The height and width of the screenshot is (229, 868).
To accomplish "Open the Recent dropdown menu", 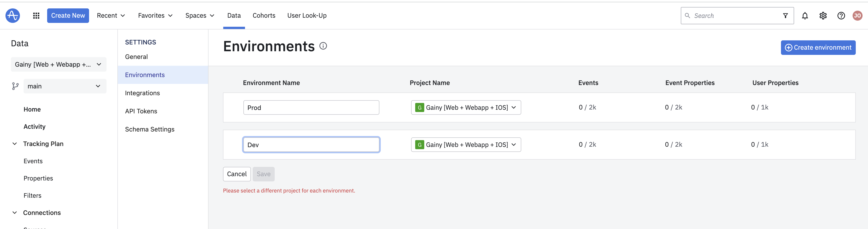I will click(x=111, y=15).
